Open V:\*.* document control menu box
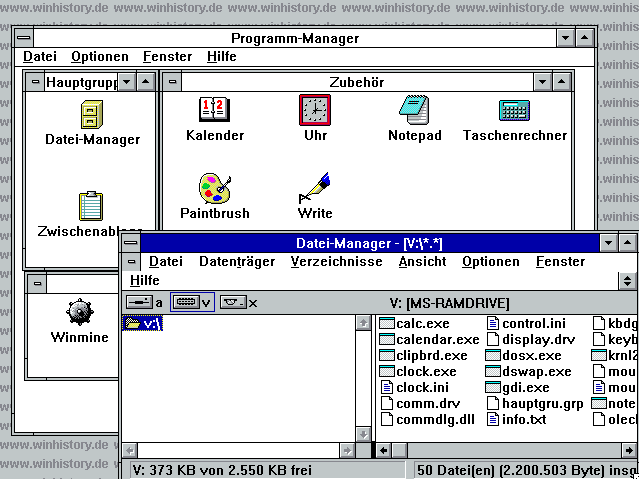Viewport: 639px width, 479px height. [x=131, y=261]
